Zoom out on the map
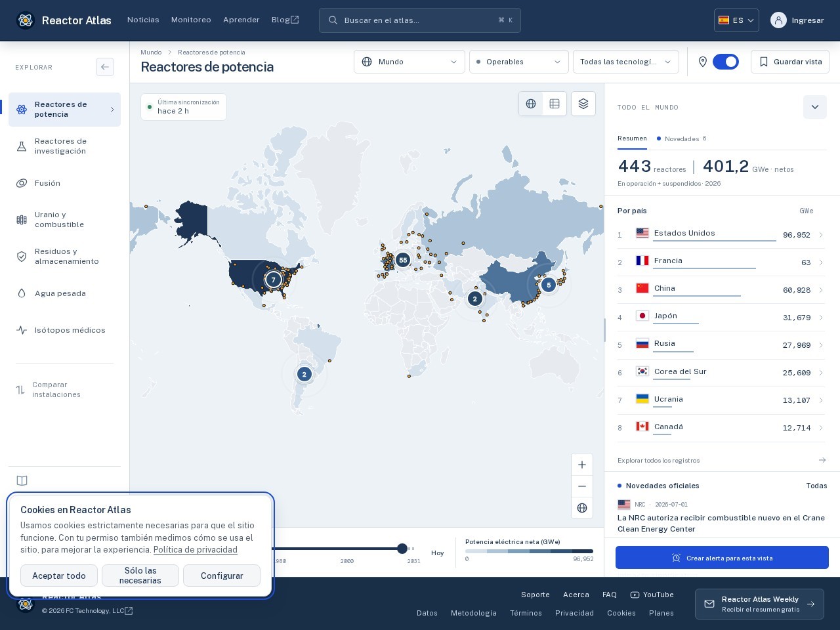This screenshot has width=840, height=630. coord(582,486)
